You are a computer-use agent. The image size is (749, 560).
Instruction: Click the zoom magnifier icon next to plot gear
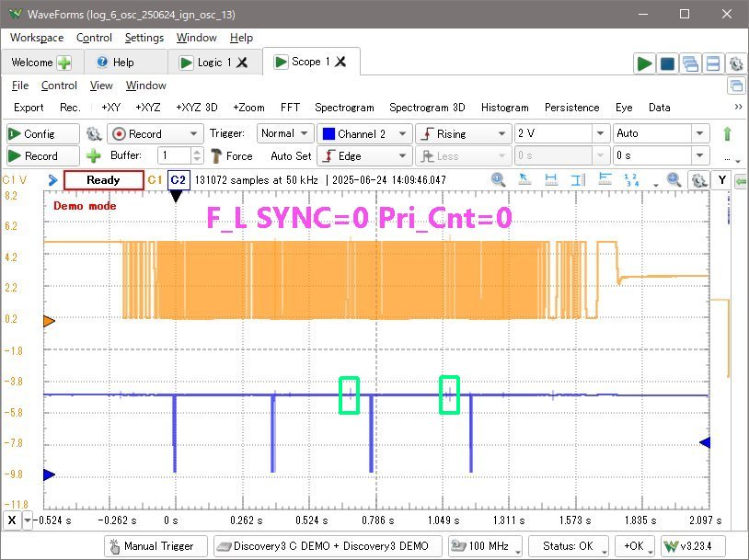click(x=674, y=180)
